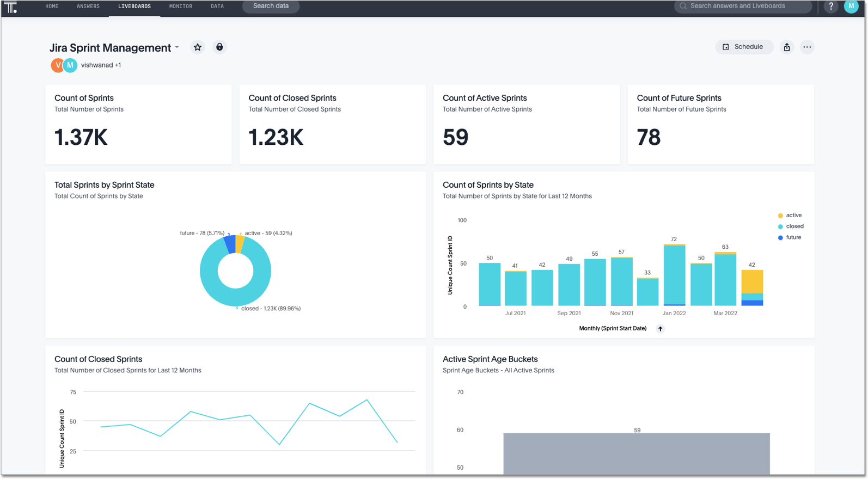Click the future - 78 (5.71%) donut label
Screen dimensions: 868x479
pyautogui.click(x=202, y=233)
